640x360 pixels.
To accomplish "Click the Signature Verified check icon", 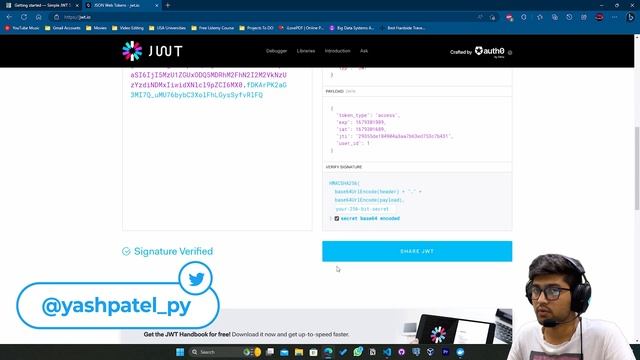I will 126,251.
